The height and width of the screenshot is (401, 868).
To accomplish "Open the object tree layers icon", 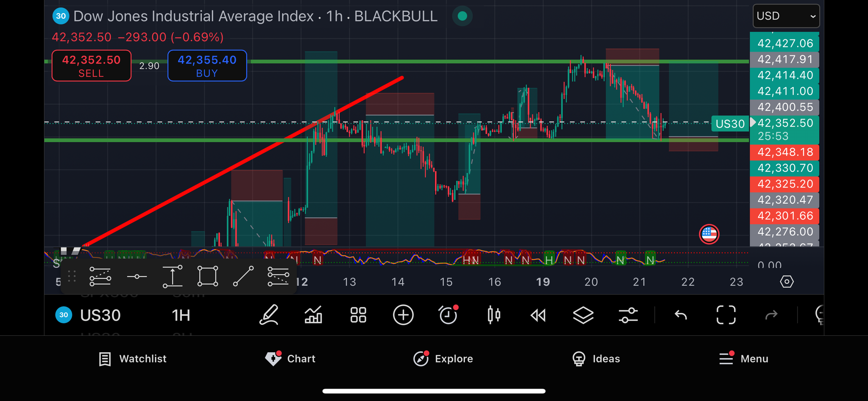I will click(x=583, y=315).
